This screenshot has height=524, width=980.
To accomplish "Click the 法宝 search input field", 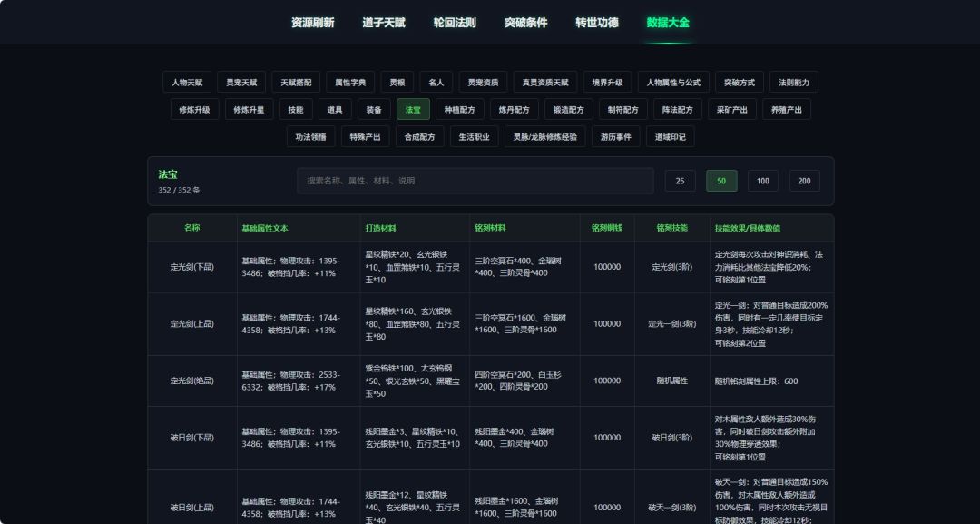I will click(x=475, y=181).
